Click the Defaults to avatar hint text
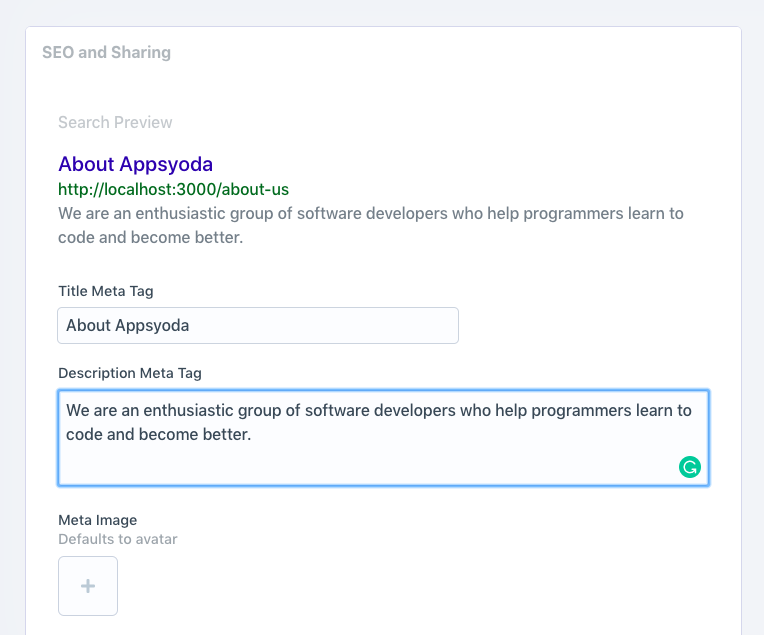764x635 pixels. coord(117,539)
